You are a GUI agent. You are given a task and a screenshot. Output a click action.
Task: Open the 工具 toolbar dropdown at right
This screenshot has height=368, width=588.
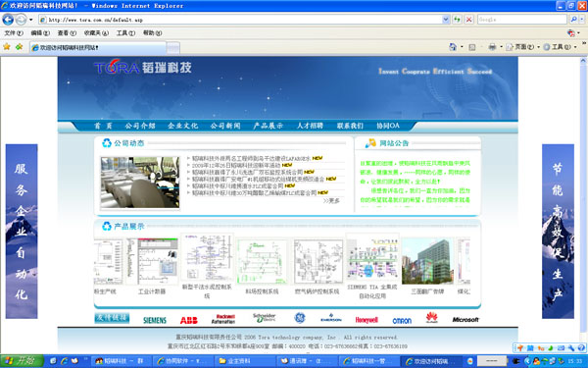tap(560, 47)
